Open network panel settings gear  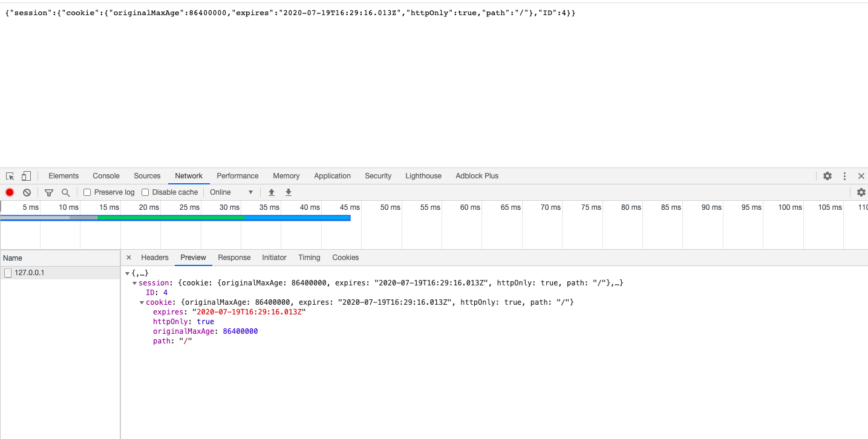pyautogui.click(x=861, y=192)
